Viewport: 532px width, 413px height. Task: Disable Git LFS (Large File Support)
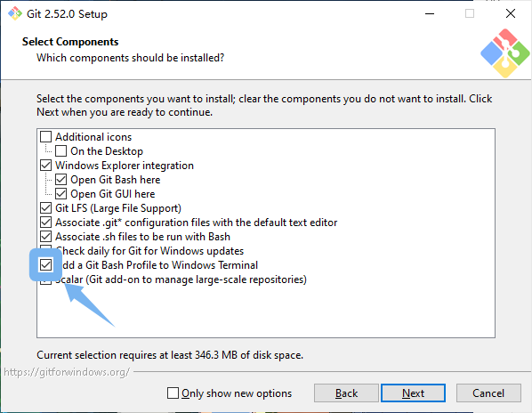pos(45,208)
